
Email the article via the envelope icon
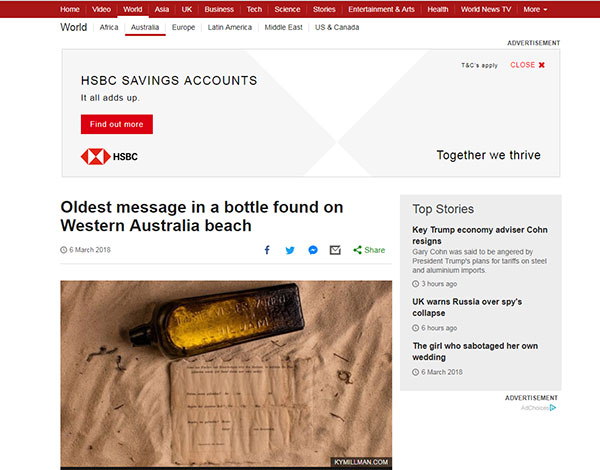tap(335, 250)
